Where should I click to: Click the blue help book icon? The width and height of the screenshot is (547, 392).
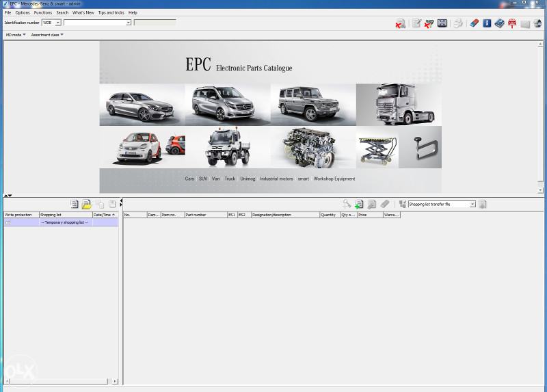[499, 23]
